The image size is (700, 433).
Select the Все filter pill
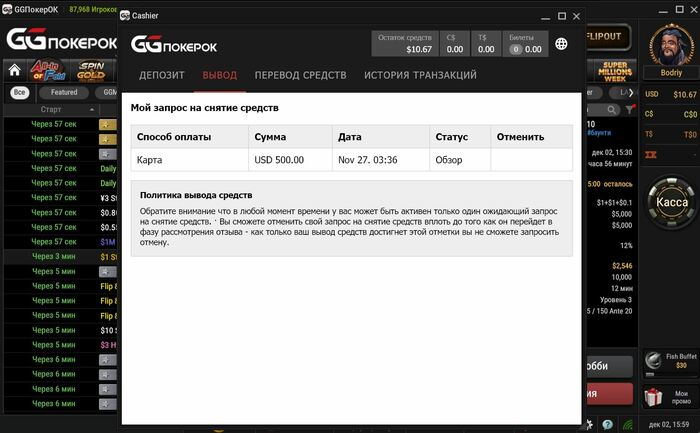[19, 92]
